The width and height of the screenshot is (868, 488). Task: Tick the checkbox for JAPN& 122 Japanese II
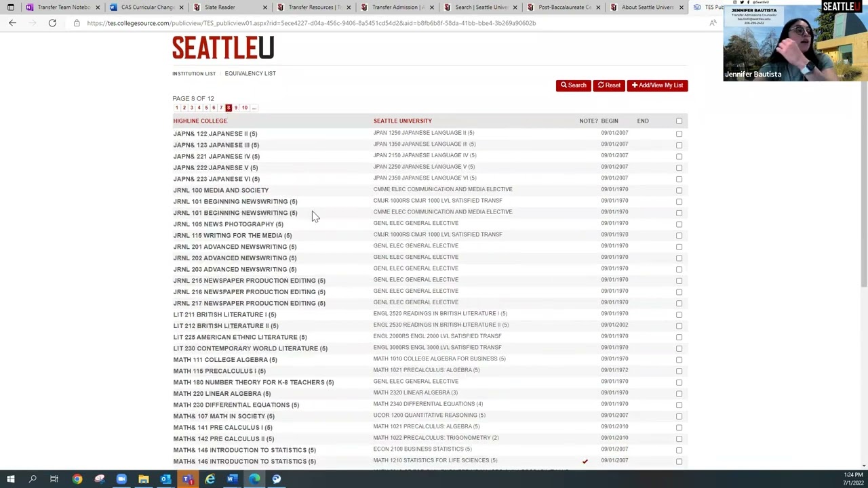point(679,134)
